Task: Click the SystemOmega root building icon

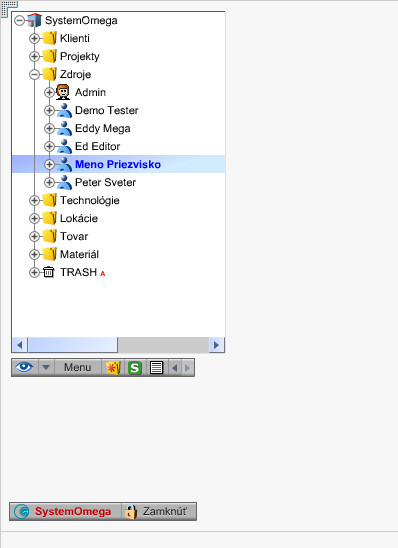Action: (x=34, y=20)
